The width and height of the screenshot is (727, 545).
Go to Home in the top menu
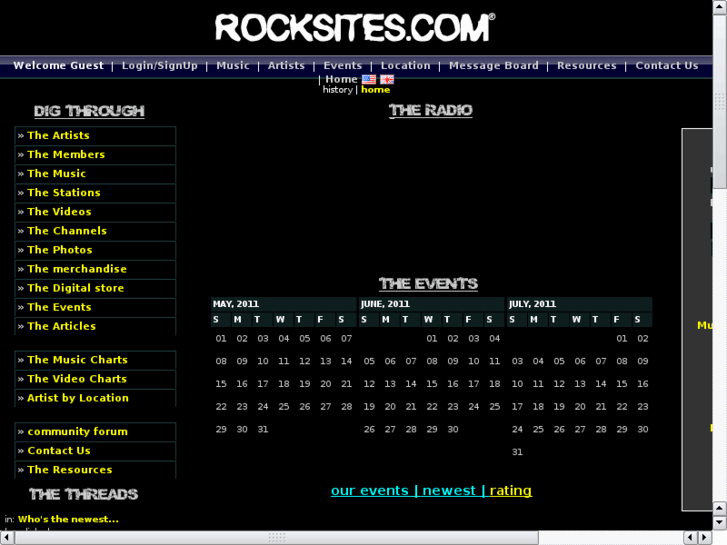[x=341, y=79]
